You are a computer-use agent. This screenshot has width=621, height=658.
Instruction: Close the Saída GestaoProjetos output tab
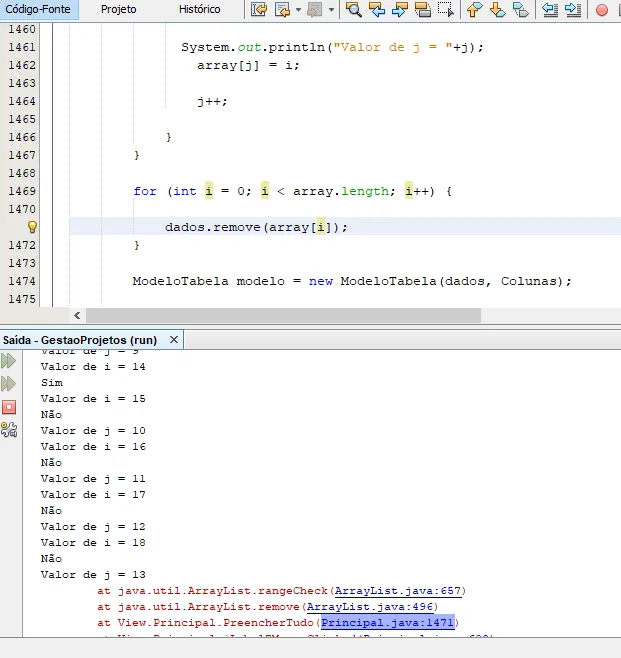tap(174, 340)
